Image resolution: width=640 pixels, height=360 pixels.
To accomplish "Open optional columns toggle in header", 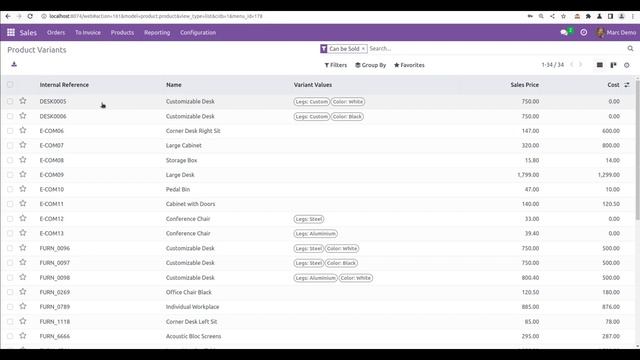I will click(627, 85).
